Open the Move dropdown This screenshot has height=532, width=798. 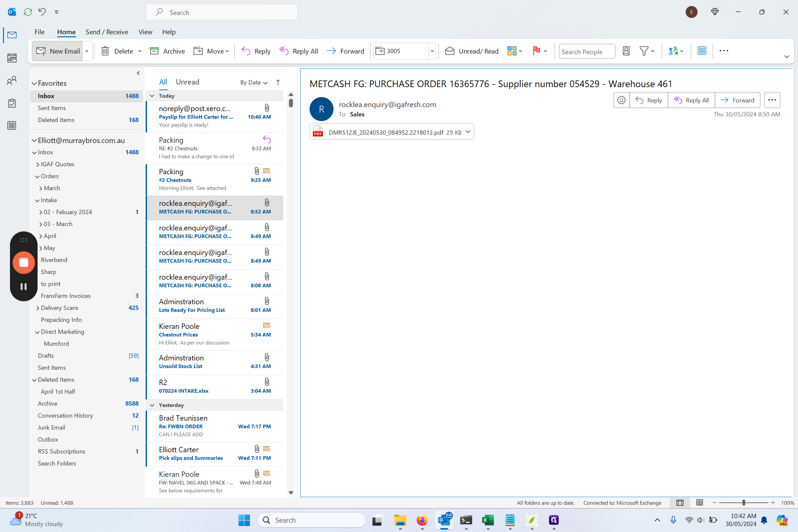pos(211,51)
